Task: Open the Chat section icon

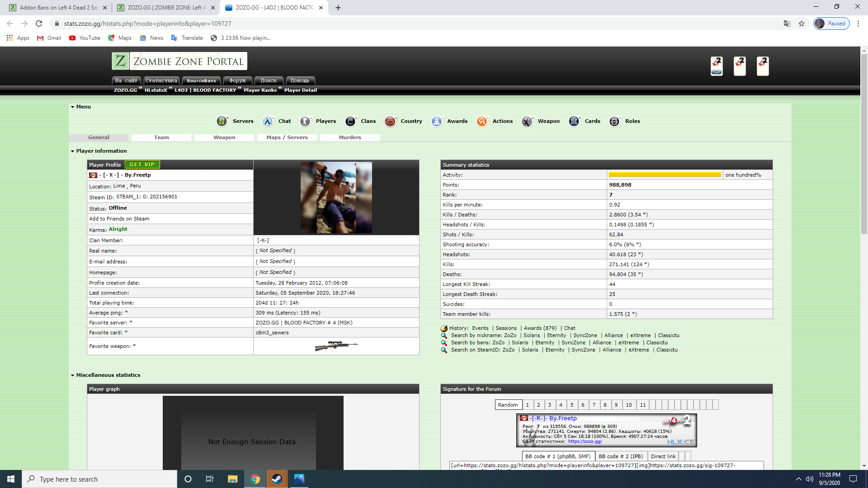Action: 268,121
